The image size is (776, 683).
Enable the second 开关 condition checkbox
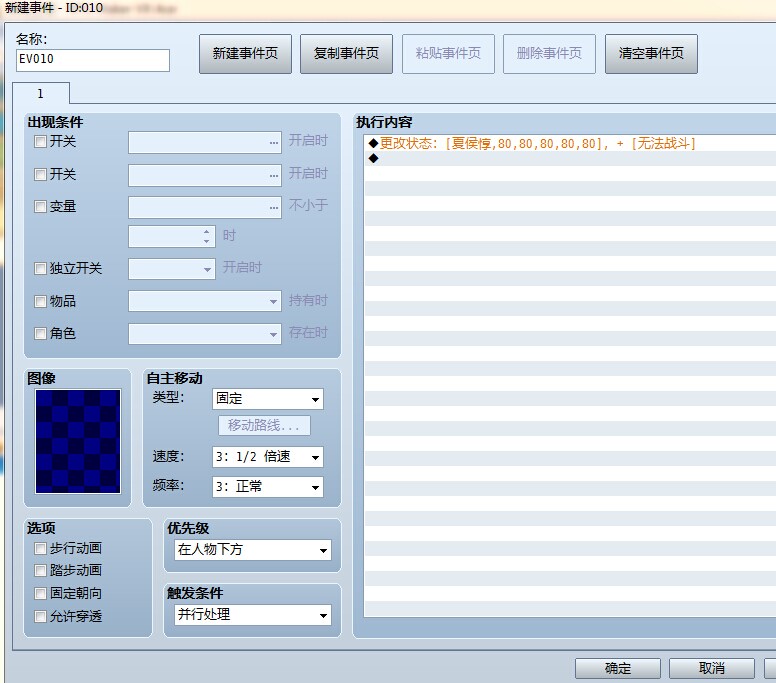pyautogui.click(x=40, y=174)
